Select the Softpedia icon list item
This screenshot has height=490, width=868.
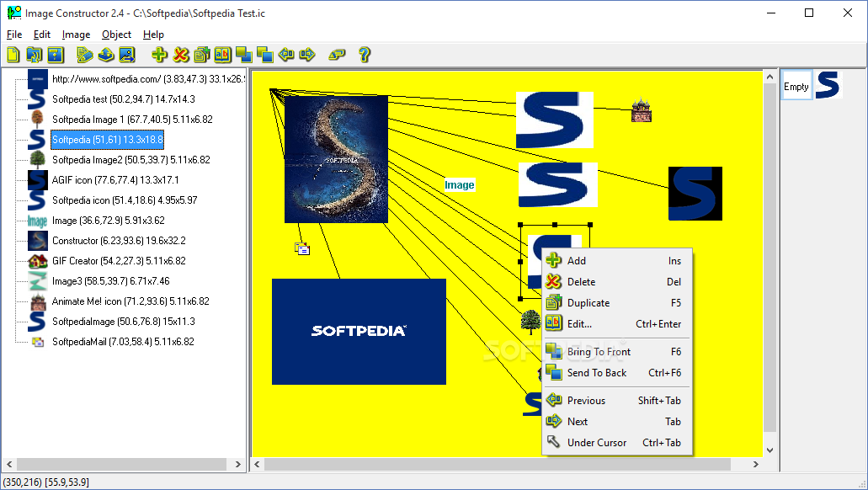pyautogui.click(x=125, y=200)
